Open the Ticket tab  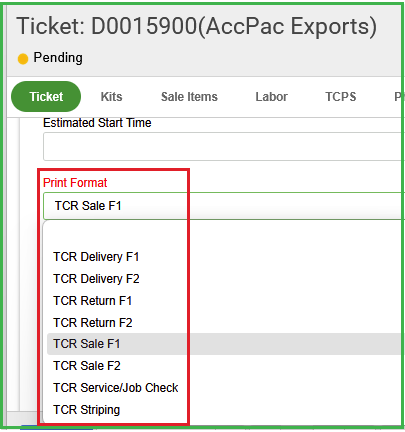(x=46, y=97)
